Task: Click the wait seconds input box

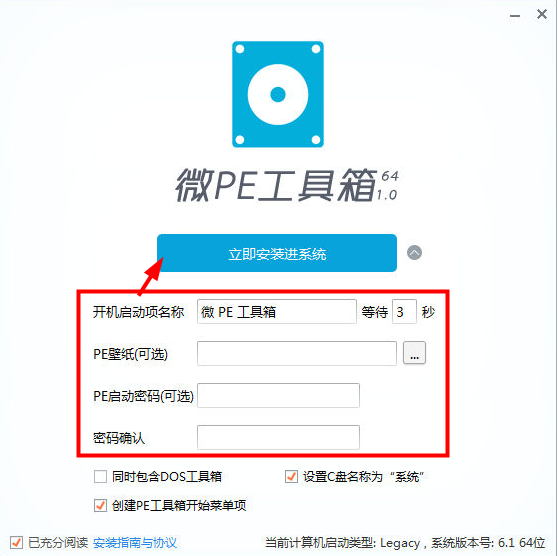Action: coord(404,312)
